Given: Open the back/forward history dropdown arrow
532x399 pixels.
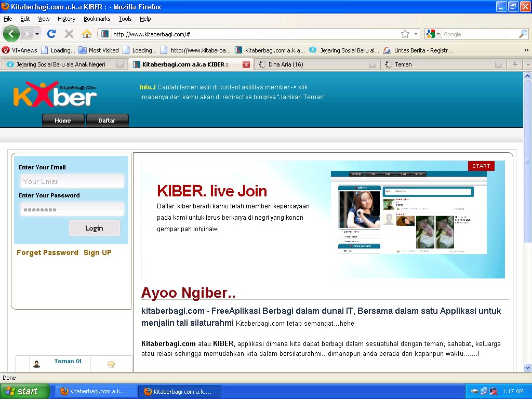Looking at the screenshot, I should pos(37,34).
